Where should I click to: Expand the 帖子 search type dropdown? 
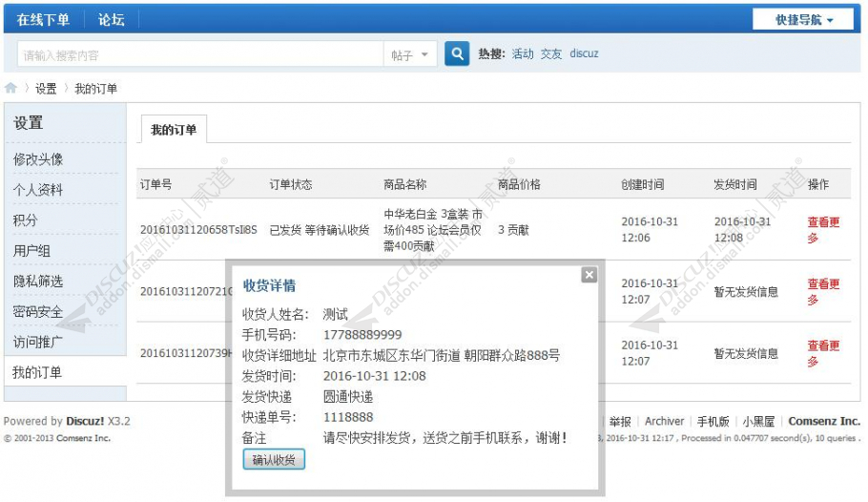[x=409, y=54]
